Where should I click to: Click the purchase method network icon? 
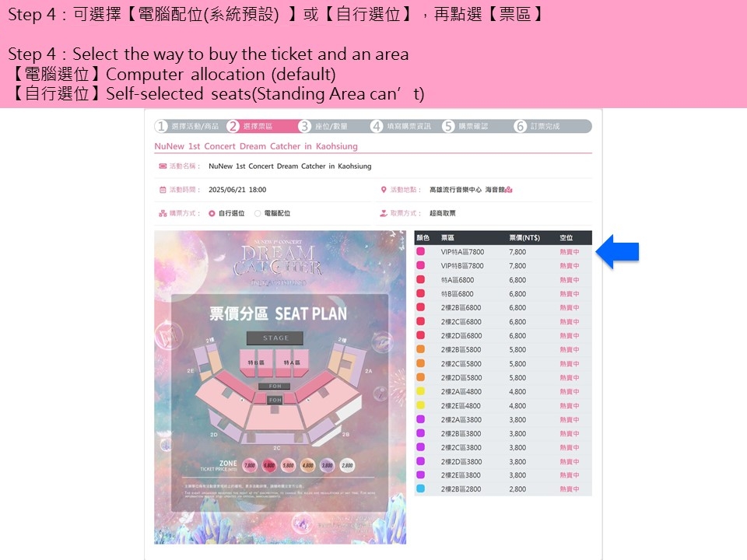pyautogui.click(x=163, y=213)
